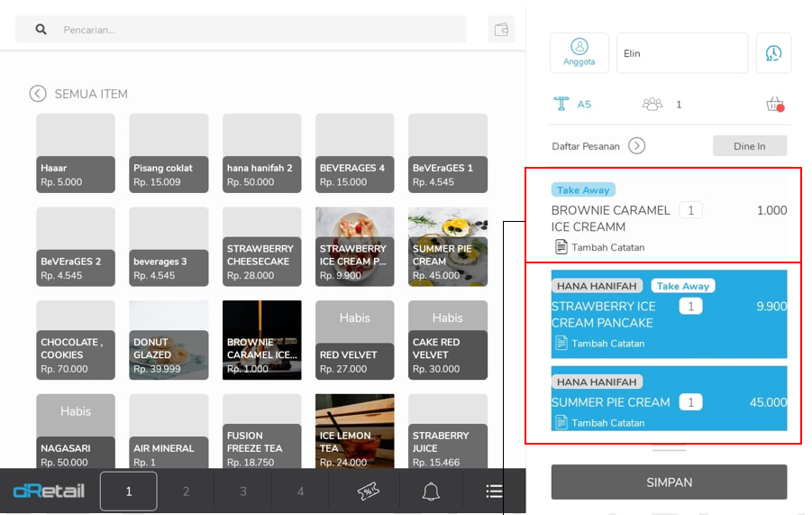The width and height of the screenshot is (812, 515).
Task: Click the guest count people icon
Action: (x=652, y=104)
